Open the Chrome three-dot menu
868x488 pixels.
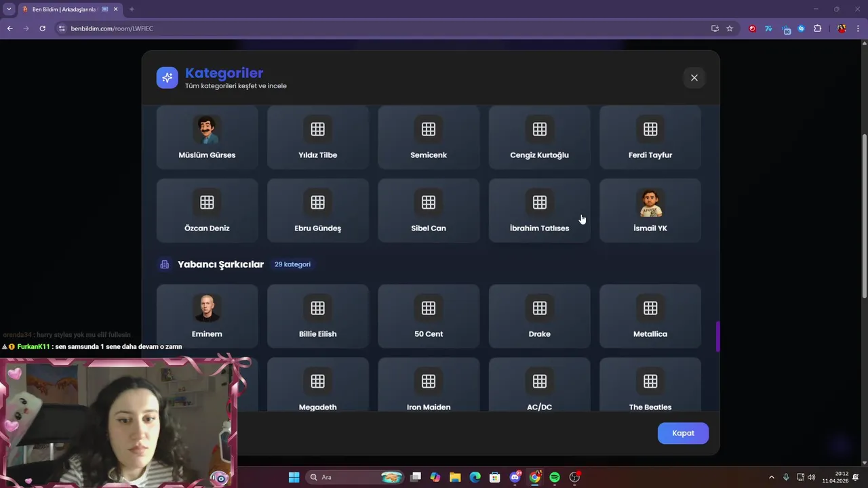coord(857,28)
